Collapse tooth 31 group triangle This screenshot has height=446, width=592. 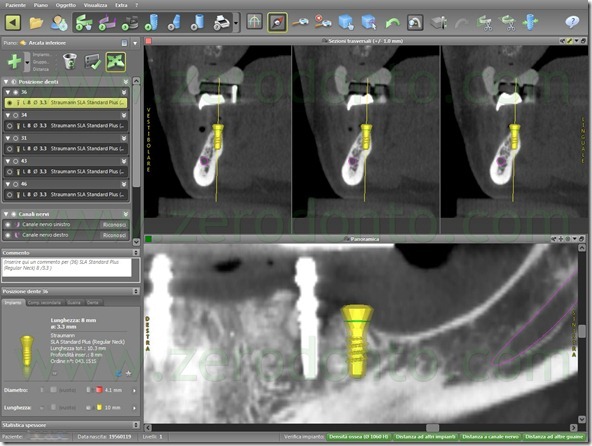click(x=8, y=138)
